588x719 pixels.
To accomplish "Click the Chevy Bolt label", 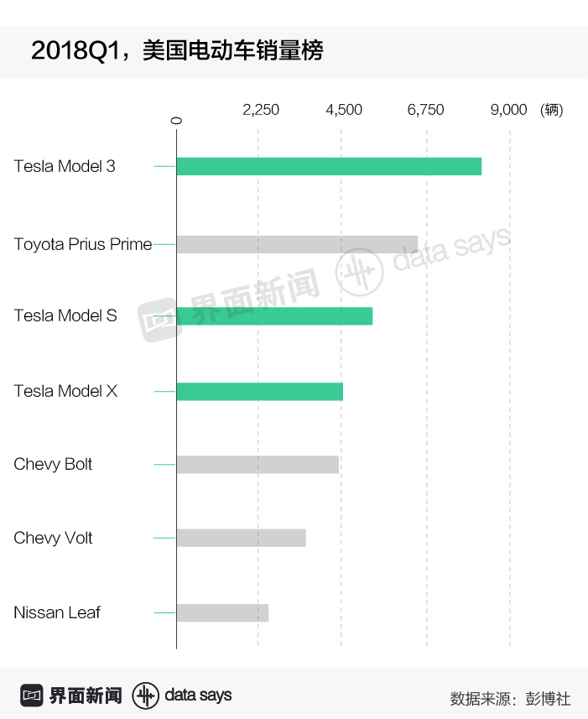I will coord(53,465).
